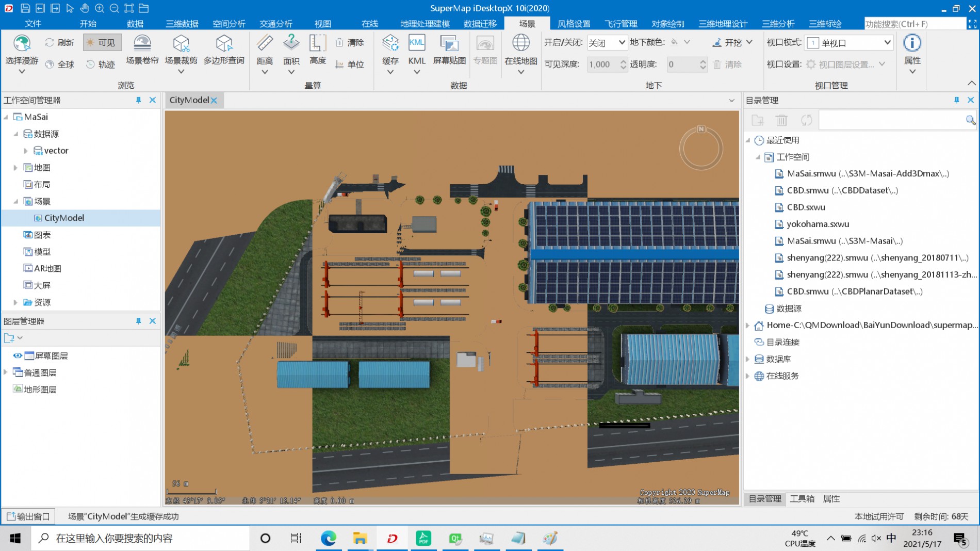Expand the 在线服务 online services node
The image size is (980, 551).
(x=748, y=376)
